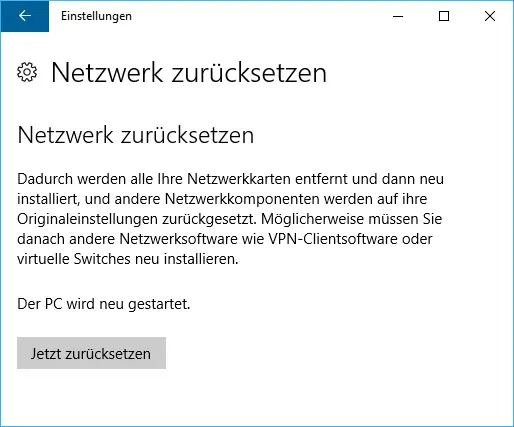The width and height of the screenshot is (514, 427).
Task: Click the word Dadurch starting the description
Action: 45,179
